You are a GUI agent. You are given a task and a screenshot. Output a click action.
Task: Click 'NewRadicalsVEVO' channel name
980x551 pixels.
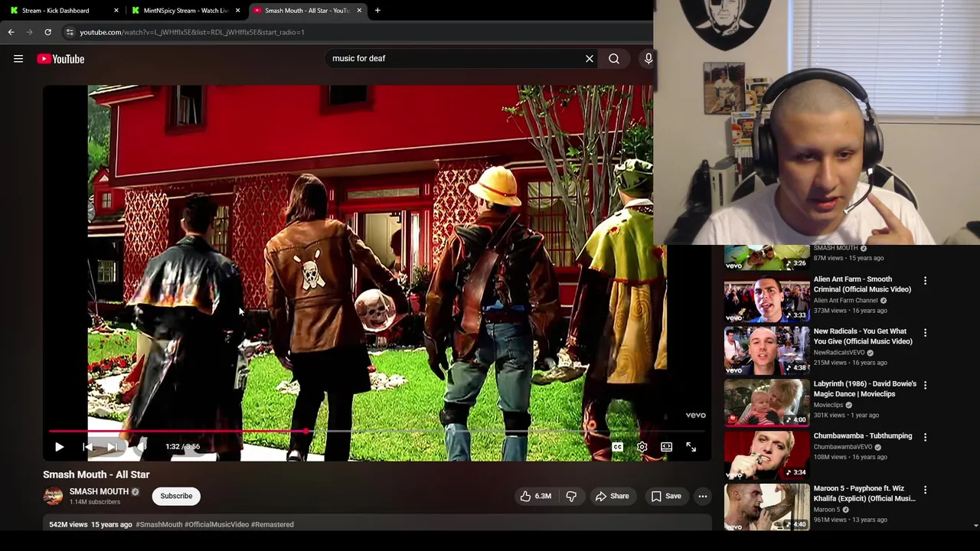[x=839, y=353]
